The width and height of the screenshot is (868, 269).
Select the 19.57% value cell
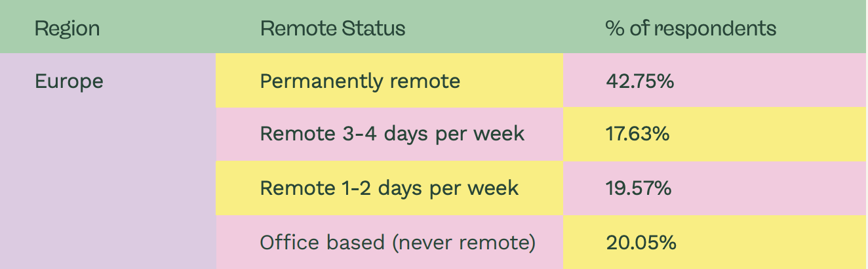[639, 188]
